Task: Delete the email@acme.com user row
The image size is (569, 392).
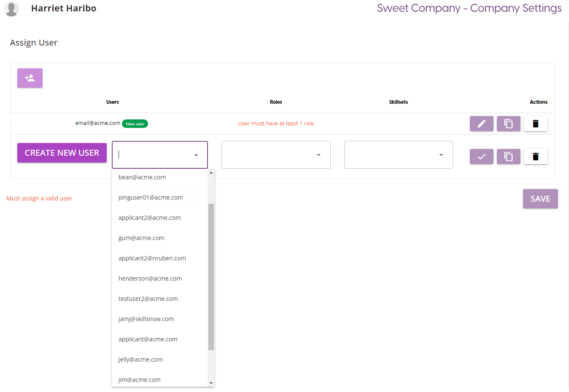Action: 535,124
